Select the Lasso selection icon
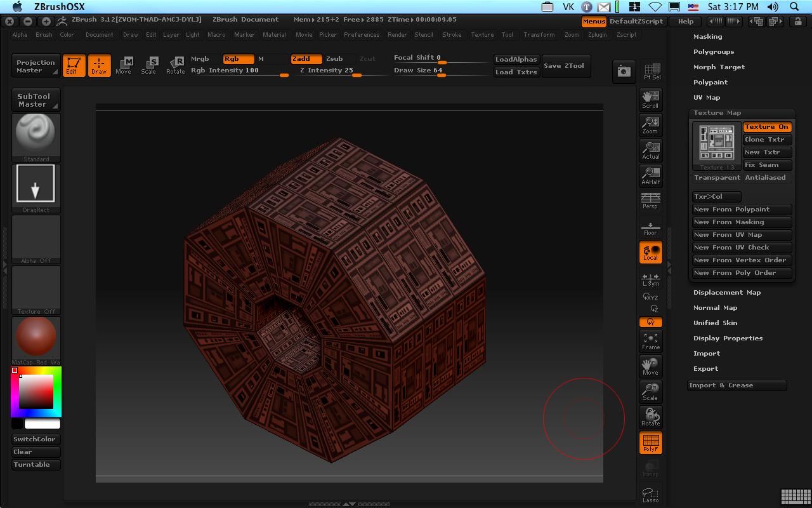The height and width of the screenshot is (508, 812). (650, 495)
